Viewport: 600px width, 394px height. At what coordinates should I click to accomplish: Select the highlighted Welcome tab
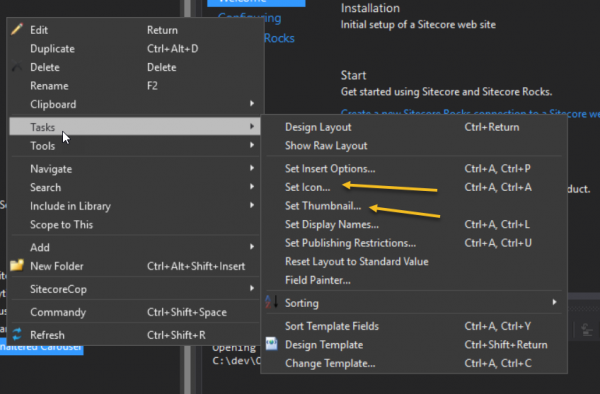pos(256,2)
